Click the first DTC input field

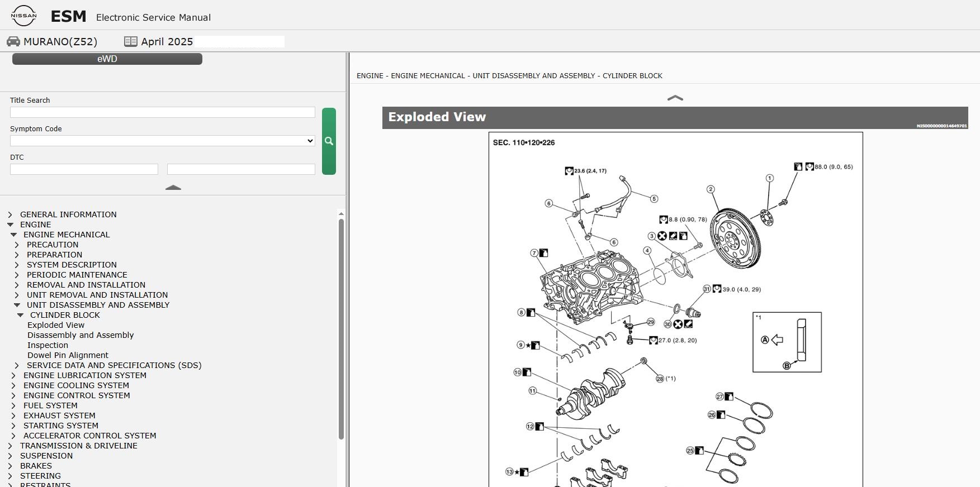(x=84, y=169)
